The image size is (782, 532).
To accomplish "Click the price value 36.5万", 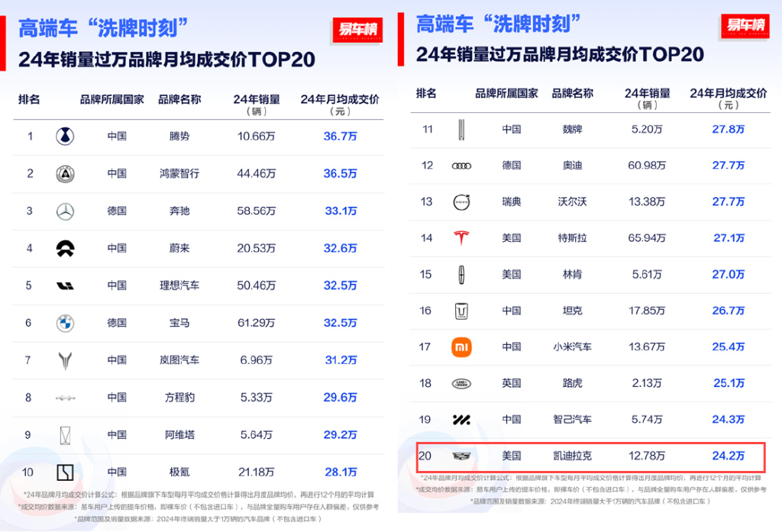I will 340,173.
